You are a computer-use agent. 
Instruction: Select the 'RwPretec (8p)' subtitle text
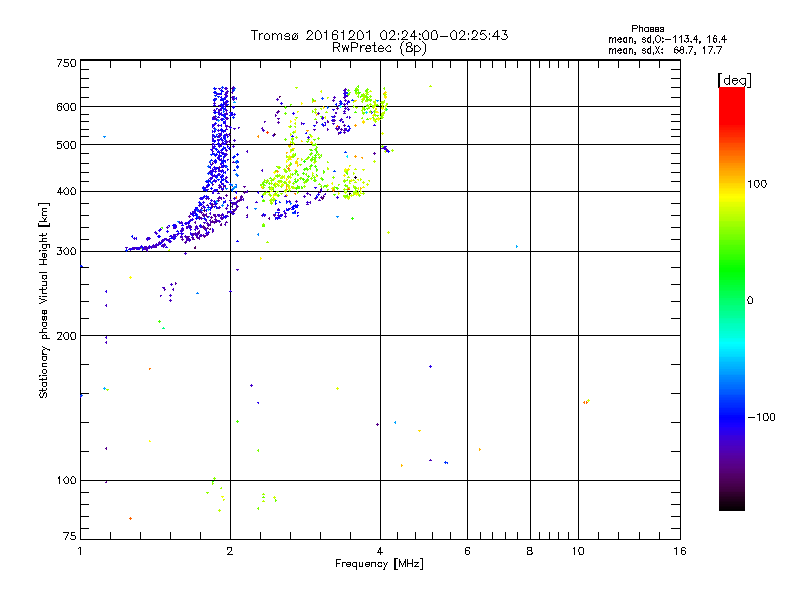(x=379, y=48)
